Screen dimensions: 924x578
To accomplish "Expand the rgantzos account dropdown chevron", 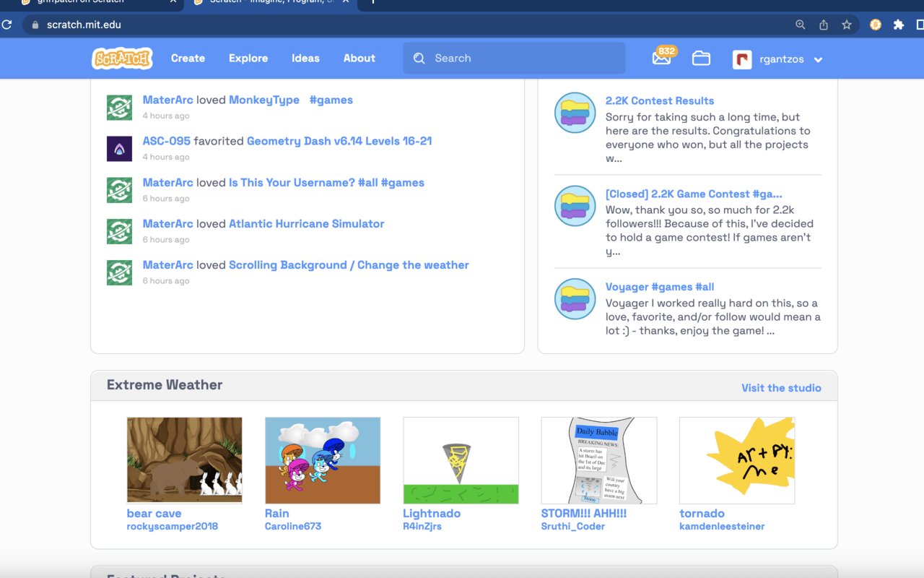I will [818, 59].
